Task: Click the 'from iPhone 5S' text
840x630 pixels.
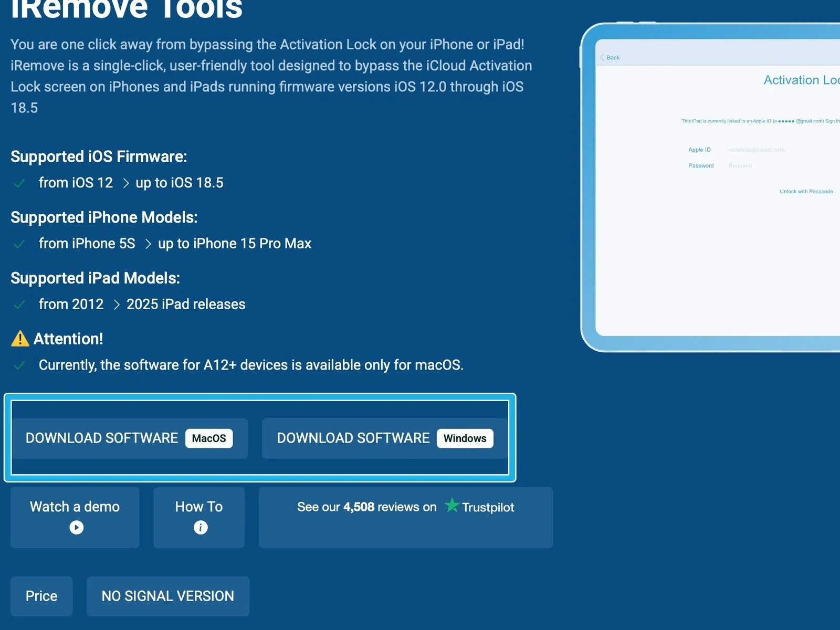Action: tap(87, 244)
